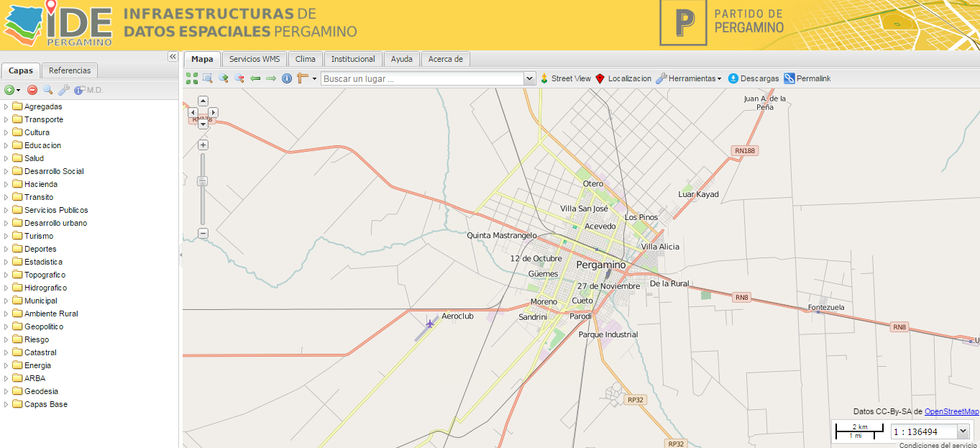The image size is (980, 448).
Task: Select the measure distance ruler tool
Action: 300,78
